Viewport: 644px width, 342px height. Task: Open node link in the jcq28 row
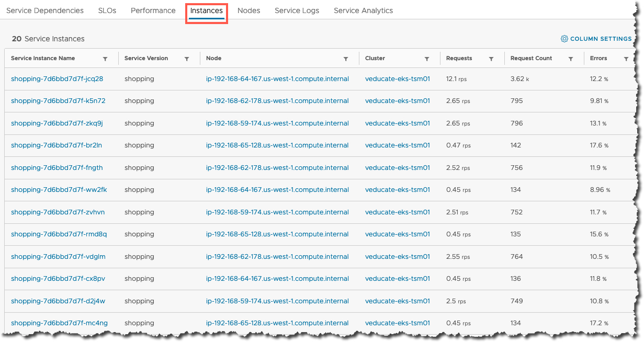tap(277, 79)
